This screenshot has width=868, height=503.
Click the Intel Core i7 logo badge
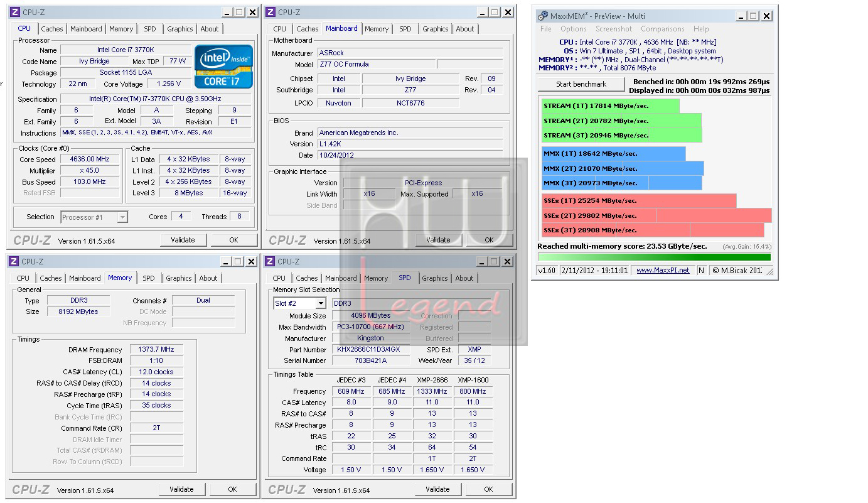pos(224,66)
